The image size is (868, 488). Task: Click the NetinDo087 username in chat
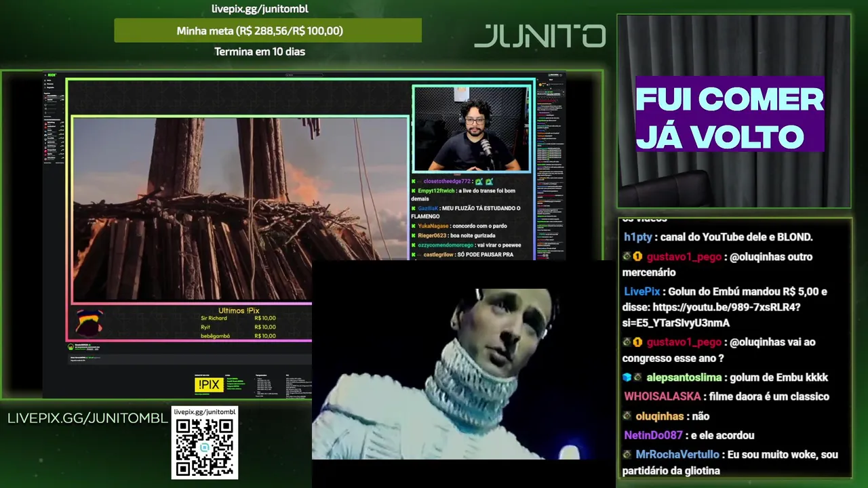point(653,435)
